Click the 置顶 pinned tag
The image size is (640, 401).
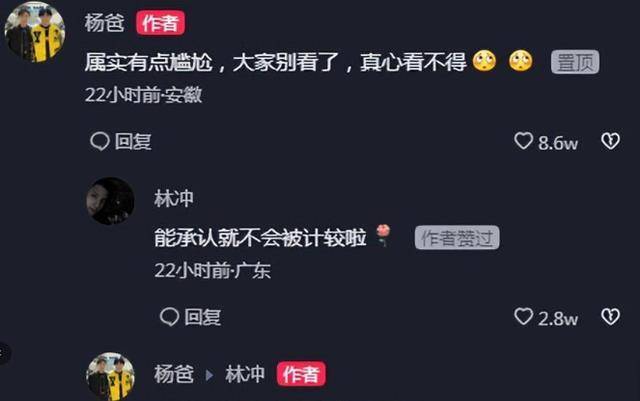pyautogui.click(x=575, y=62)
